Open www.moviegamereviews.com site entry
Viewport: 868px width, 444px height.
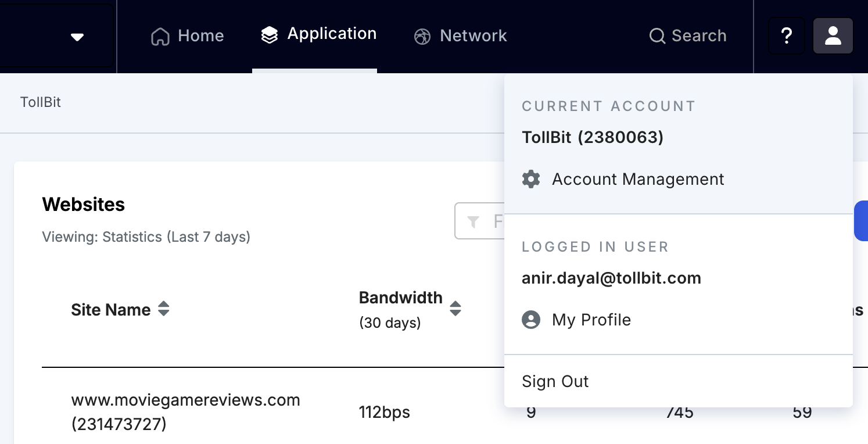point(185,400)
